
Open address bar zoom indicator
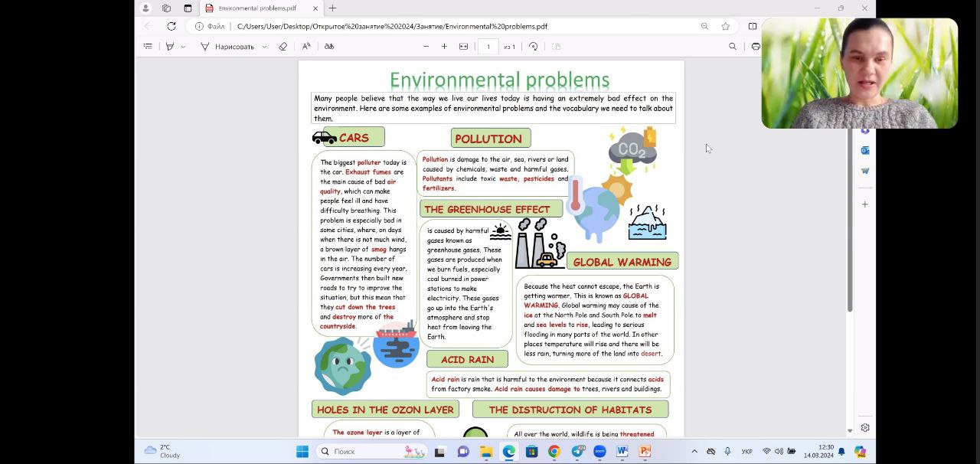704,26
